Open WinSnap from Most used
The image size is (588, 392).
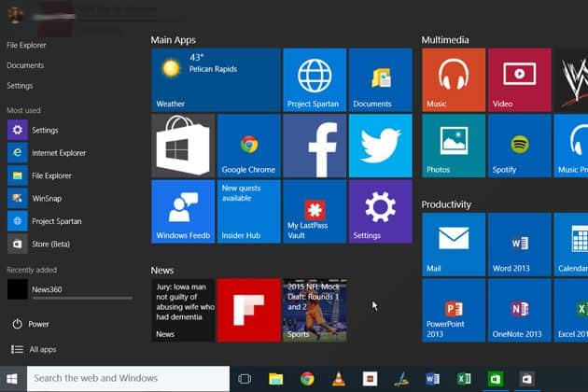pyautogui.click(x=45, y=198)
